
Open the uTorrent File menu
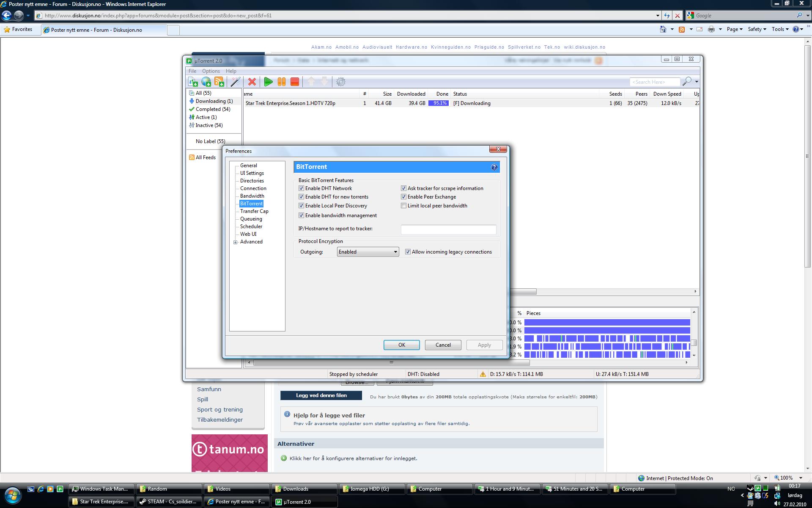192,71
